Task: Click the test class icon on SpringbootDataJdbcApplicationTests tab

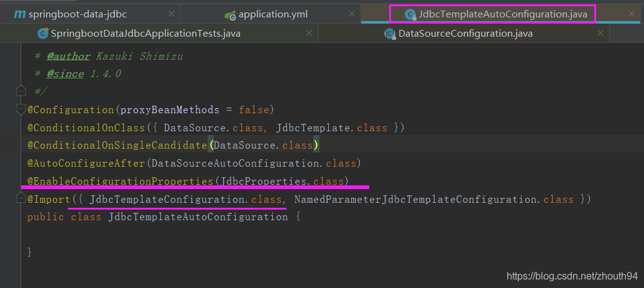Action: coord(43,34)
